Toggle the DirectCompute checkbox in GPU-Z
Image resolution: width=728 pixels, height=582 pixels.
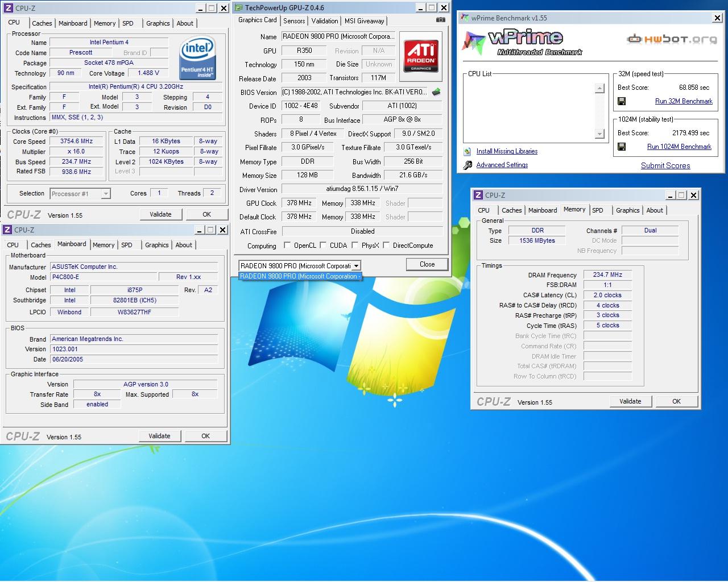pos(386,246)
